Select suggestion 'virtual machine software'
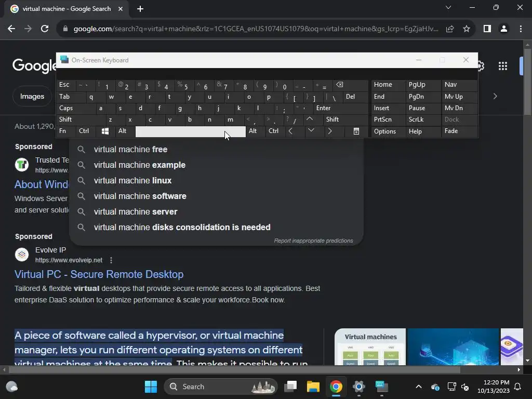 pyautogui.click(x=217, y=196)
